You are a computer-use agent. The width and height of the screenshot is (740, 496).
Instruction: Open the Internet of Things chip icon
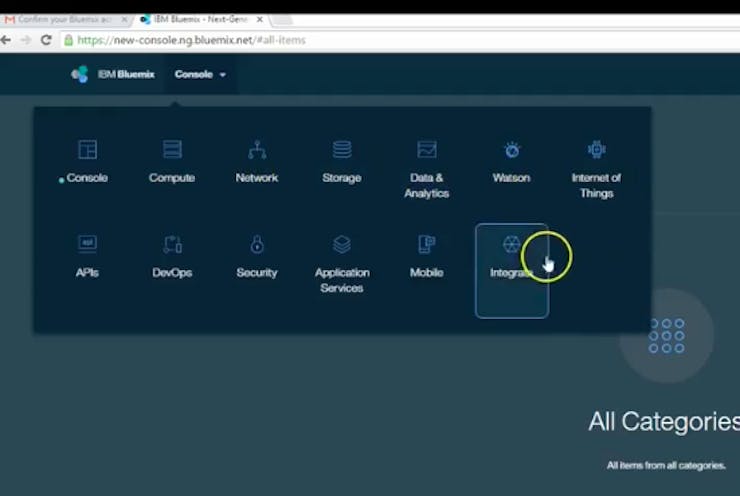(x=597, y=150)
